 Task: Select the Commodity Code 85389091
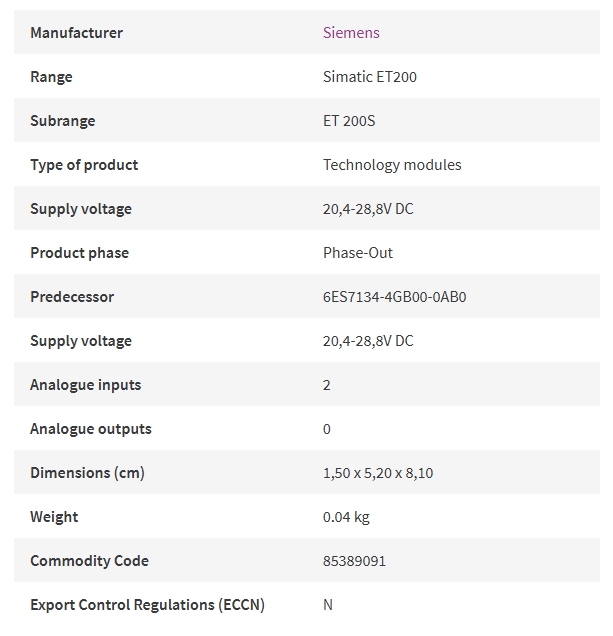(354, 561)
